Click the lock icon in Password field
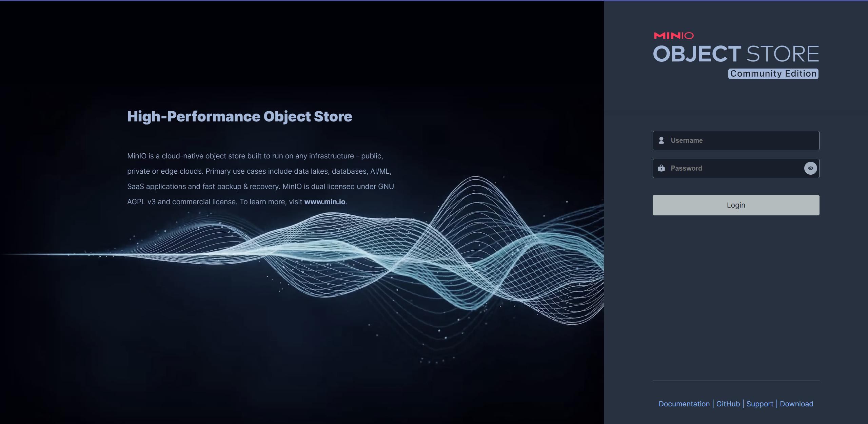 click(661, 168)
